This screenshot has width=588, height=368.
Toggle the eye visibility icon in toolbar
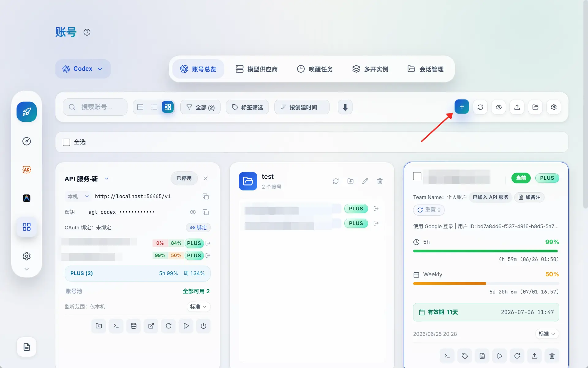pyautogui.click(x=499, y=107)
